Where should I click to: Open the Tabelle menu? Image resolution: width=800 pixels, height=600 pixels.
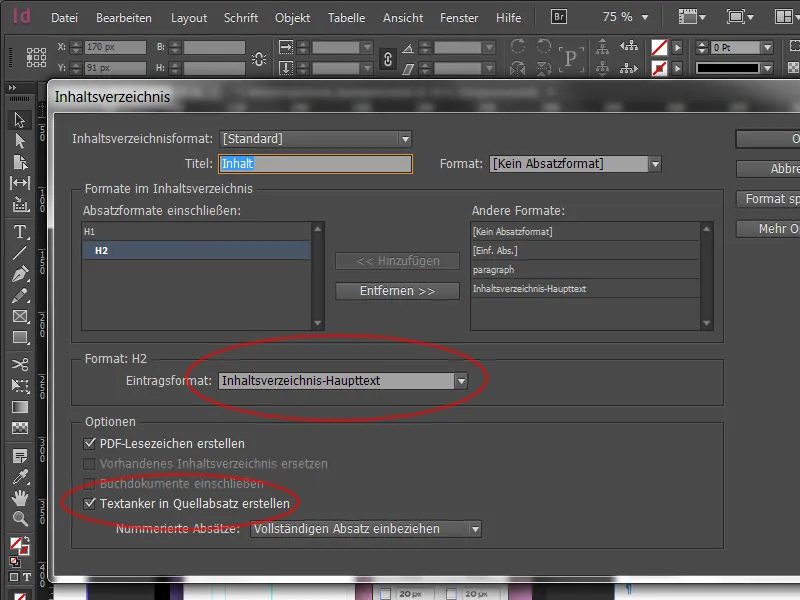346,18
